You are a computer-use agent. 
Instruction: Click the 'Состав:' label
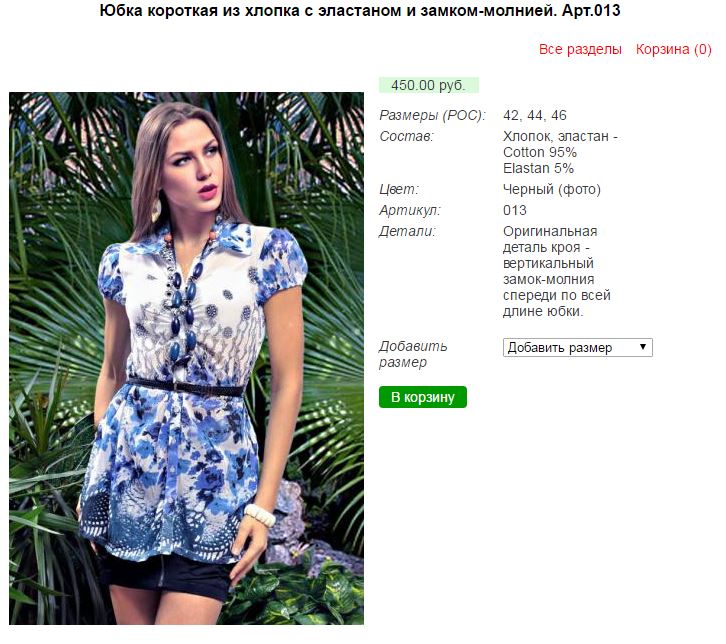(406, 137)
